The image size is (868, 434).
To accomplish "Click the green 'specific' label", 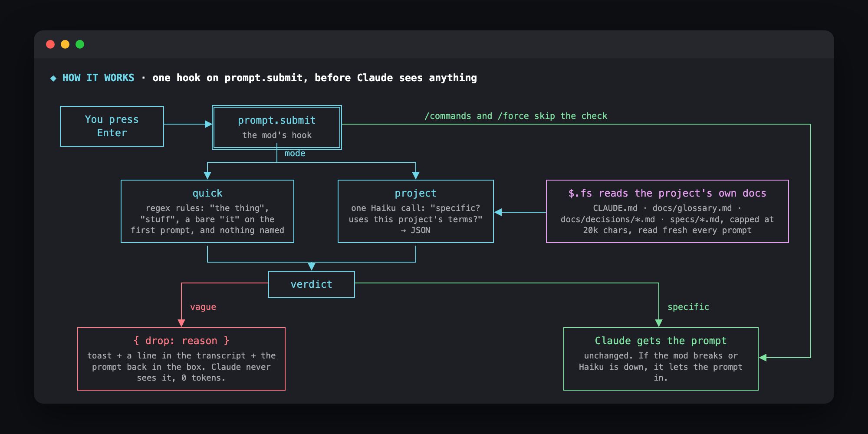I will pos(688,307).
